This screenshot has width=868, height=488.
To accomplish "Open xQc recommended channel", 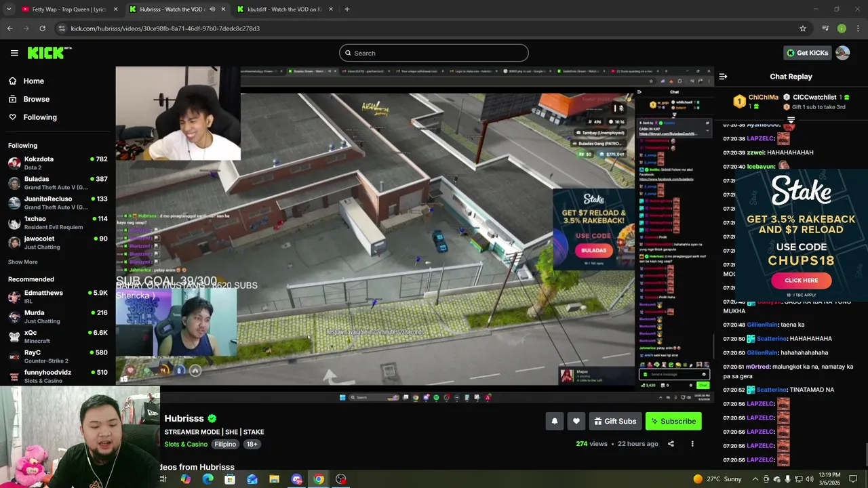I will click(58, 336).
